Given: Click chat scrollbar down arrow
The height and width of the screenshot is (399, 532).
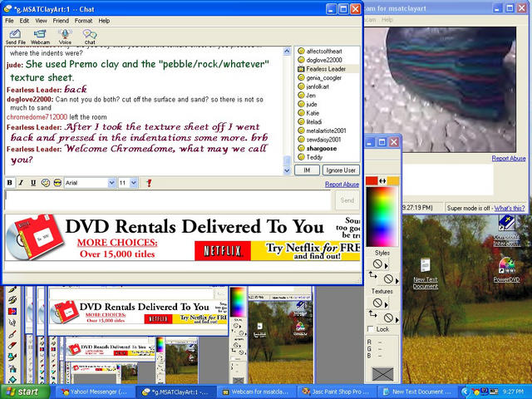Looking at the screenshot, I should pyautogui.click(x=287, y=170).
